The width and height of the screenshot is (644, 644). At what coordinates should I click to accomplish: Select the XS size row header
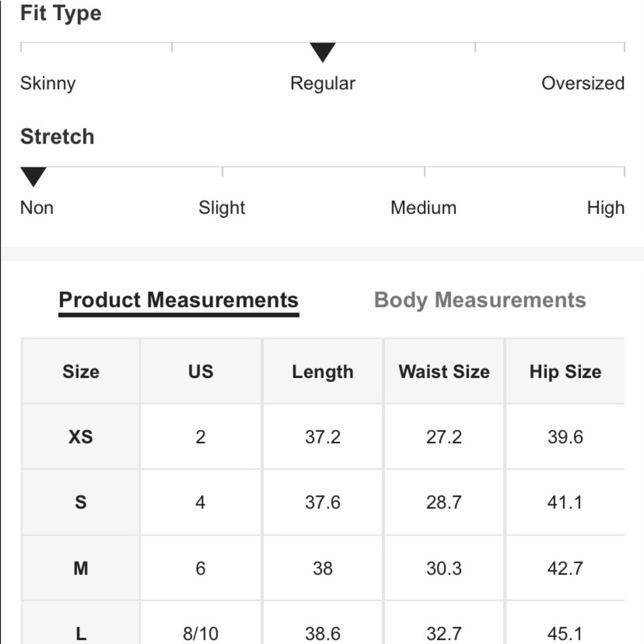pos(81,437)
